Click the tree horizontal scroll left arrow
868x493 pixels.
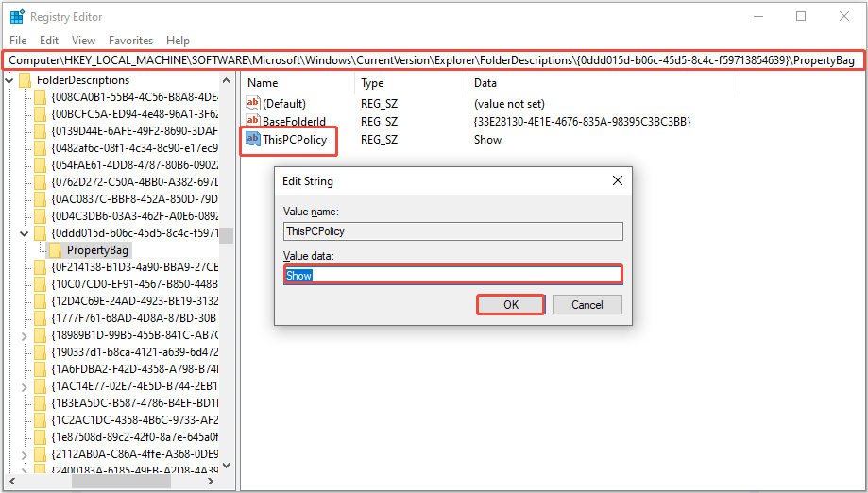12,482
